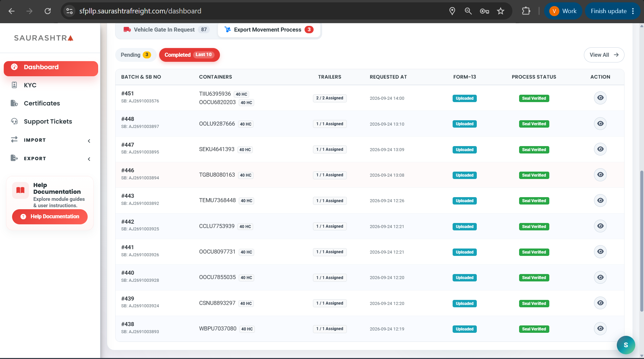This screenshot has height=359, width=644.
Task: Open Support Tickets in the sidebar
Action: (51, 122)
